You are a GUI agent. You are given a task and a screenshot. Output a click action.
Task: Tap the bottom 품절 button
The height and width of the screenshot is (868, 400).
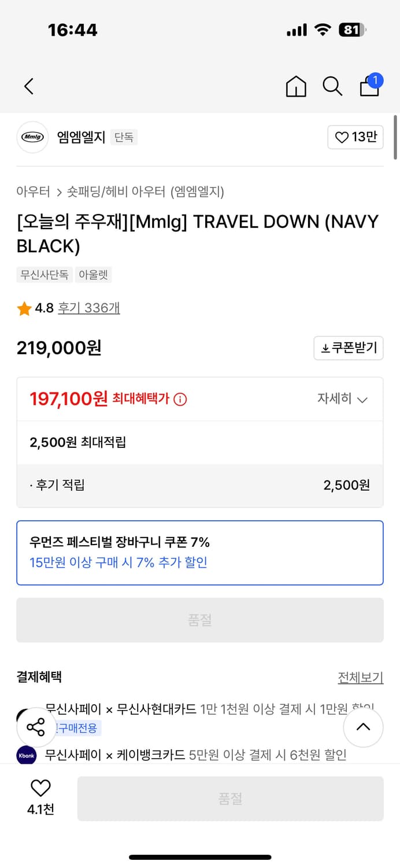[230, 799]
